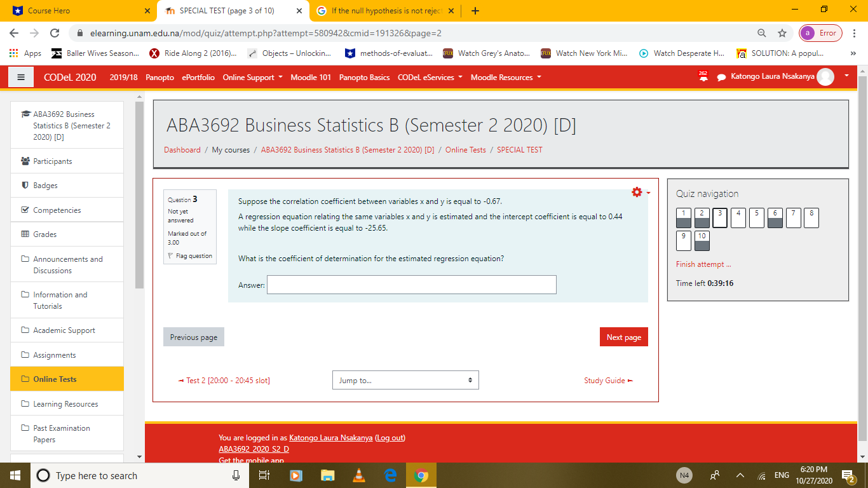Click the Answer input field

tap(412, 285)
